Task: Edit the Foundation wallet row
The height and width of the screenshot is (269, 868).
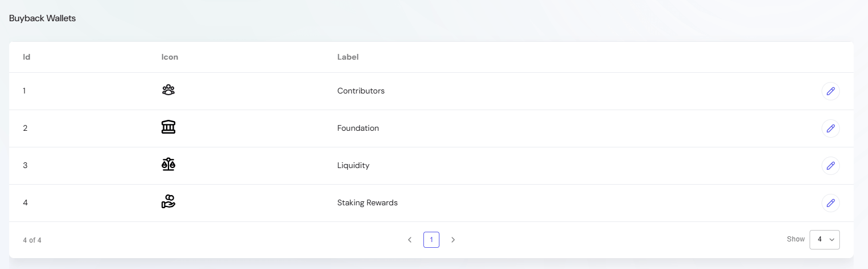Action: [830, 128]
